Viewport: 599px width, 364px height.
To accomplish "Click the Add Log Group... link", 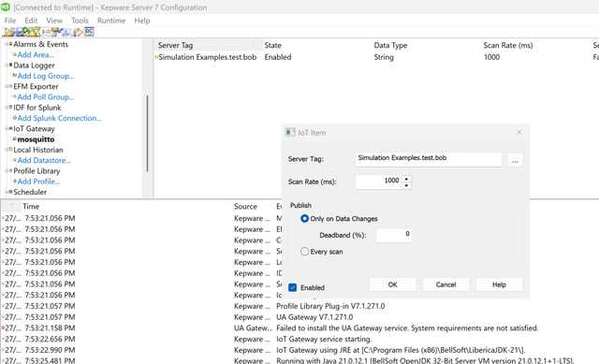I will coord(46,76).
